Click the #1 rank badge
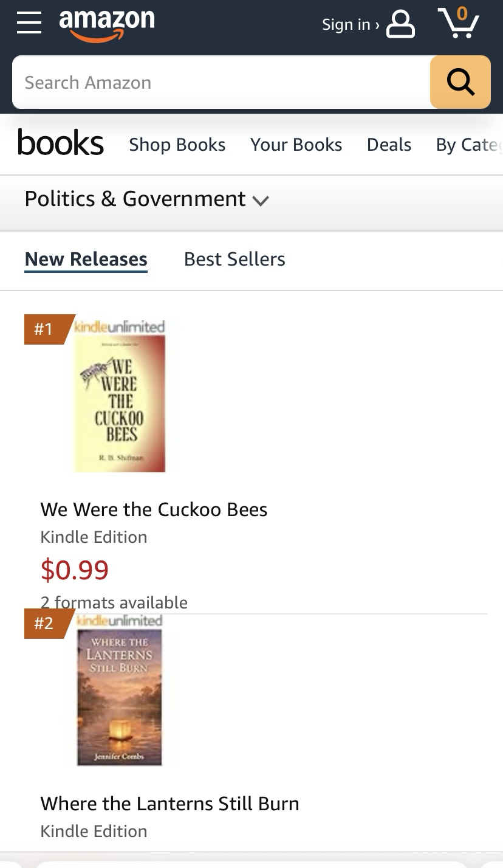Viewport: 503px width, 868px height. click(x=45, y=329)
